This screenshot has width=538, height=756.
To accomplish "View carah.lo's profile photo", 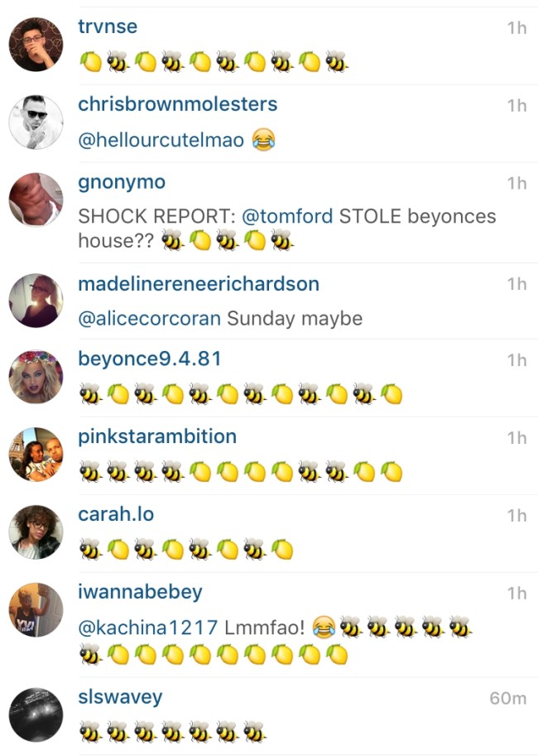I will pyautogui.click(x=36, y=532).
